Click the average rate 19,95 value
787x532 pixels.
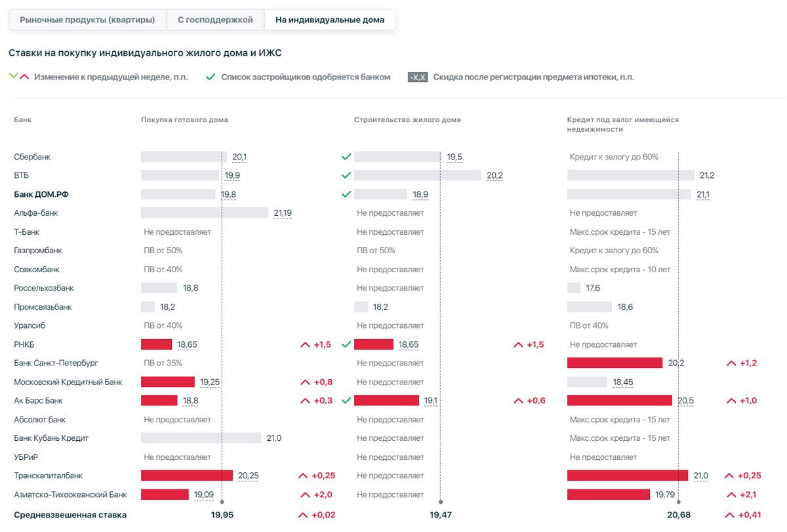pos(222,515)
